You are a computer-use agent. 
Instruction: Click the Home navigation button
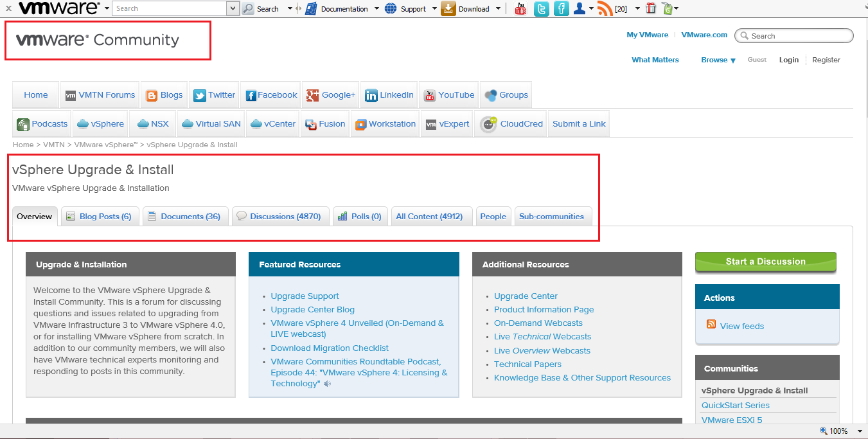click(36, 94)
